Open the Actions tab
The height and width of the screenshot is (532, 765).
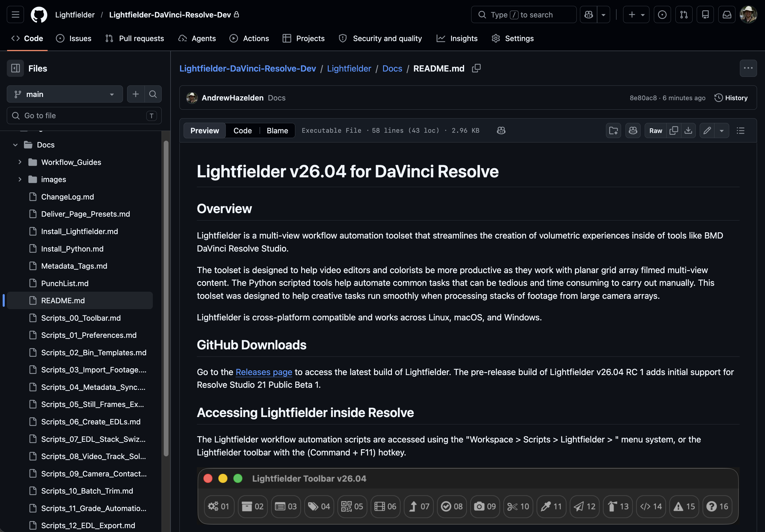(249, 38)
